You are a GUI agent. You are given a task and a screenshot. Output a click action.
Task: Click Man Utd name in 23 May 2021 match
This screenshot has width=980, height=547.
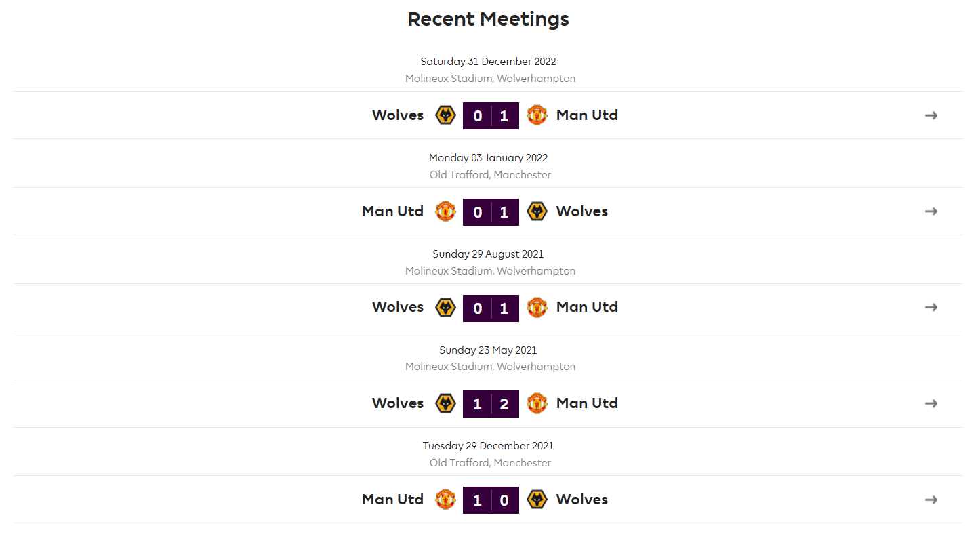click(x=587, y=403)
